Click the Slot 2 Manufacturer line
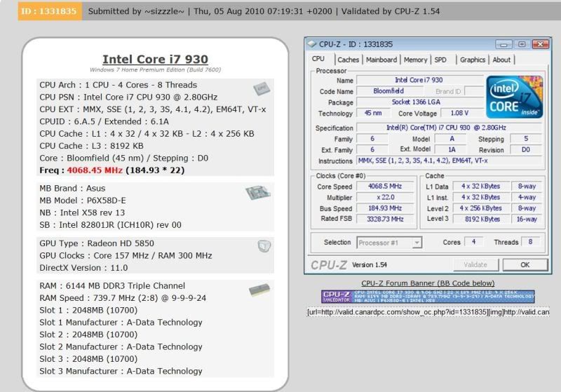561x392 pixels. tap(121, 347)
